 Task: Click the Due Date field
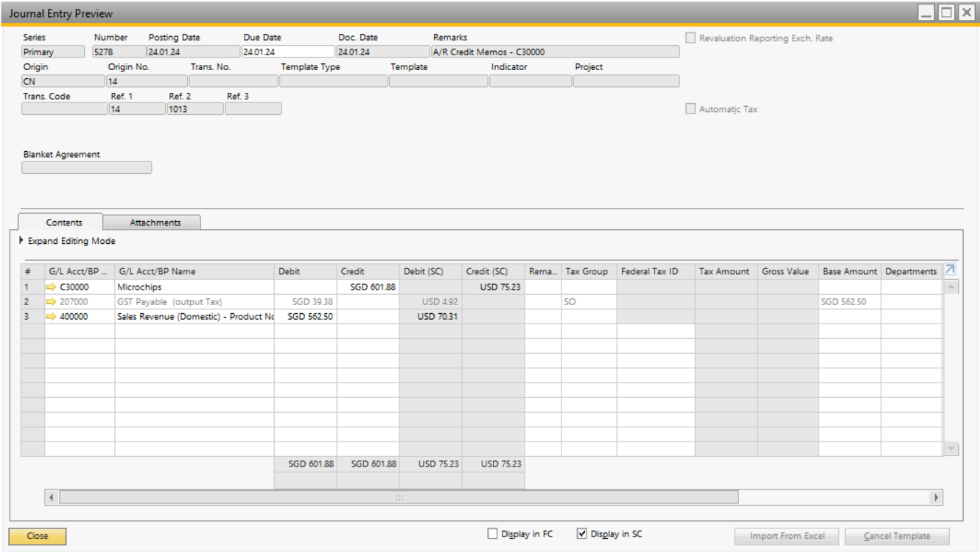[288, 52]
